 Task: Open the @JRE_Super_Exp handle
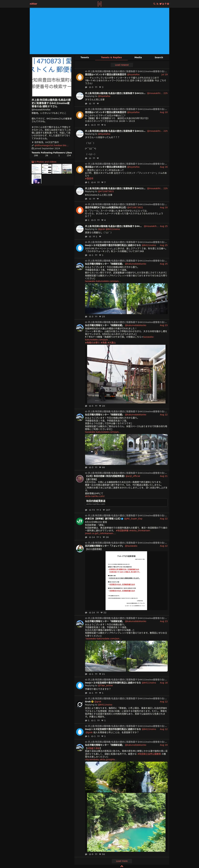pyautogui.click(x=133, y=519)
